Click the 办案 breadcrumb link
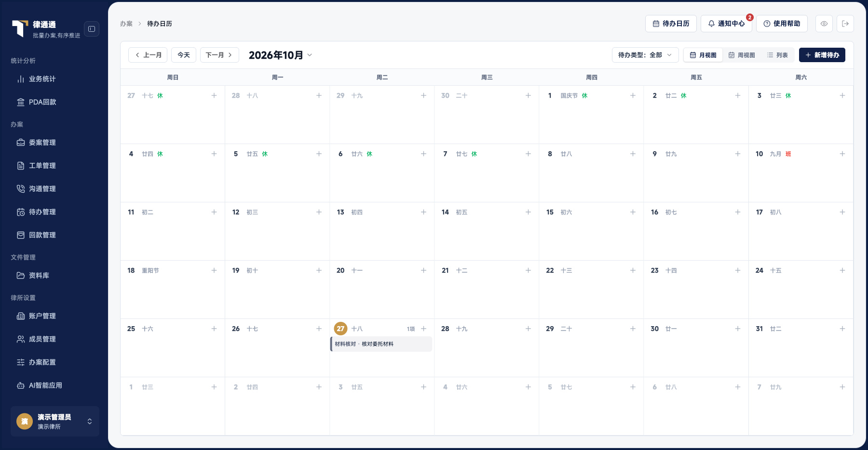868x450 pixels. (126, 24)
